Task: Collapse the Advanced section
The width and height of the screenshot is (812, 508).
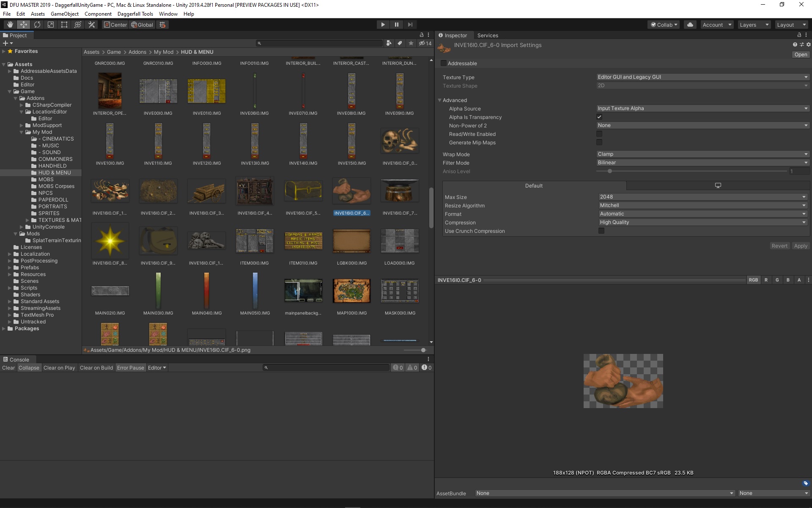Action: click(x=440, y=100)
